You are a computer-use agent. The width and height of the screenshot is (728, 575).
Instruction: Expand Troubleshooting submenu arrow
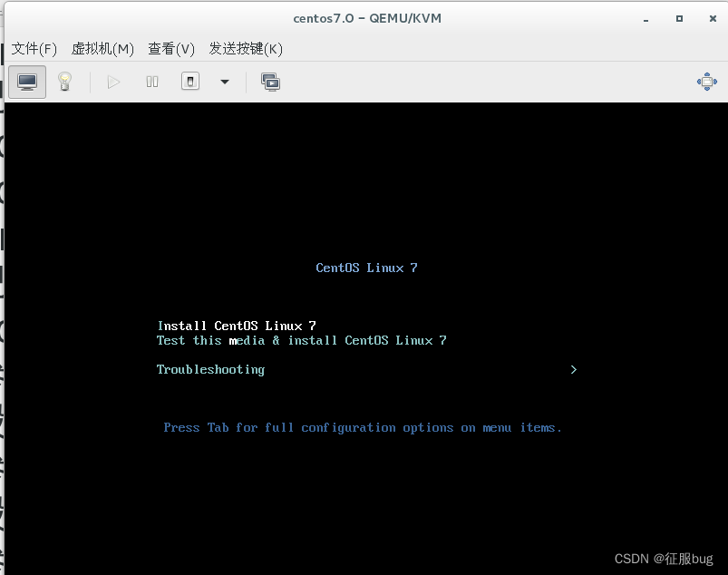pyautogui.click(x=573, y=370)
